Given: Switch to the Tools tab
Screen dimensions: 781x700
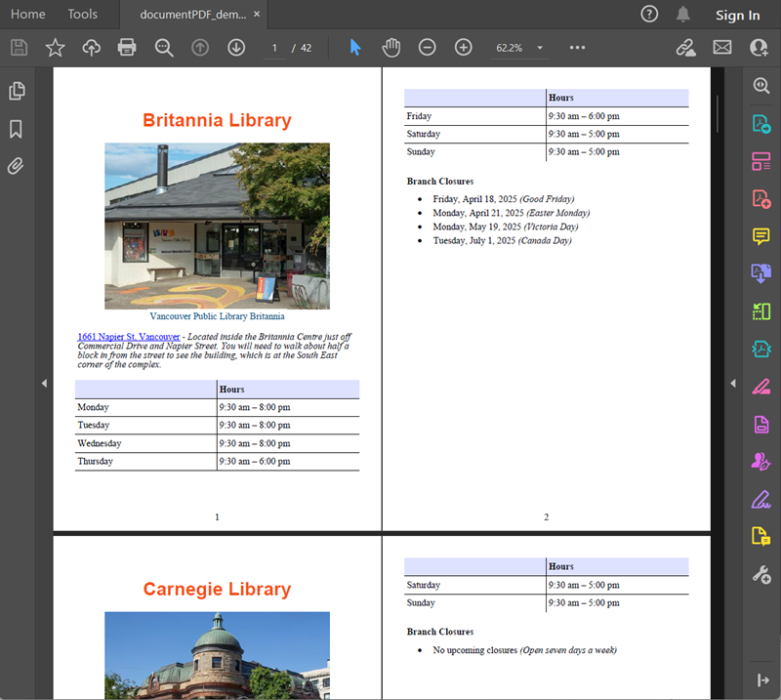Looking at the screenshot, I should 83,15.
